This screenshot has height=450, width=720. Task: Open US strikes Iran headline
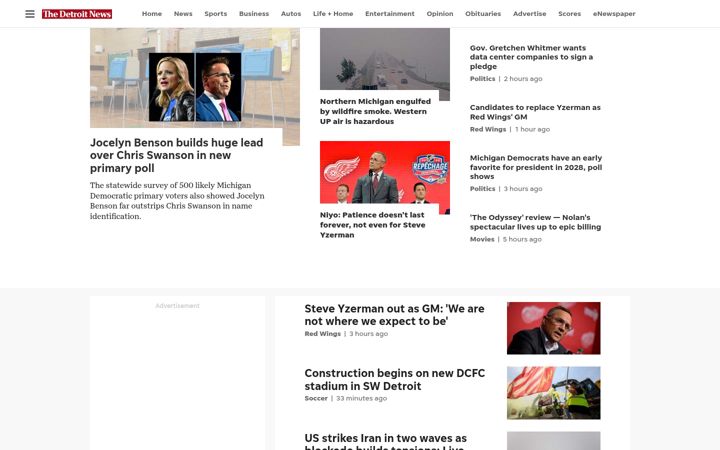coord(385,441)
